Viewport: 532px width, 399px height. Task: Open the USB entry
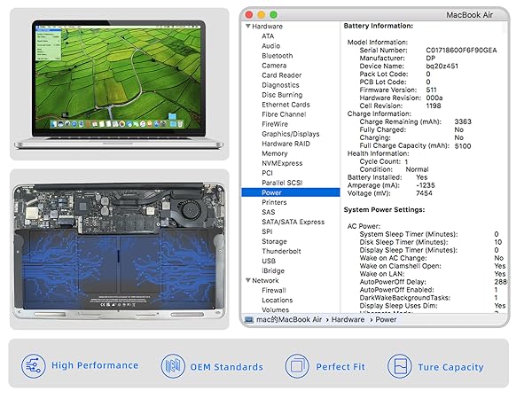click(x=269, y=261)
